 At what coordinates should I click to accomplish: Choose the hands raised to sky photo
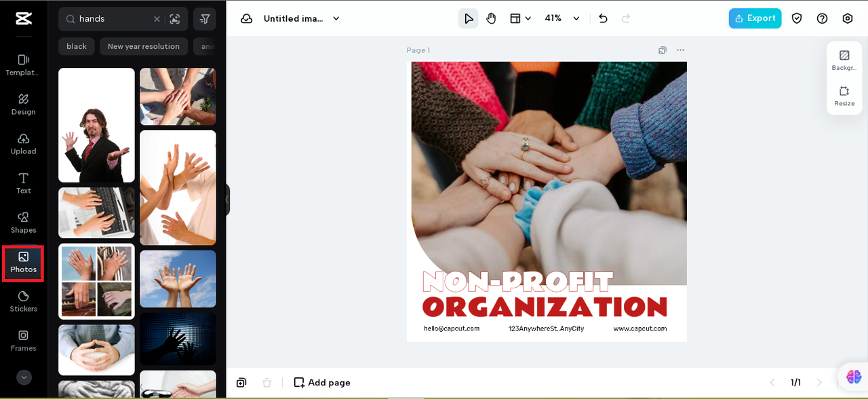178,279
